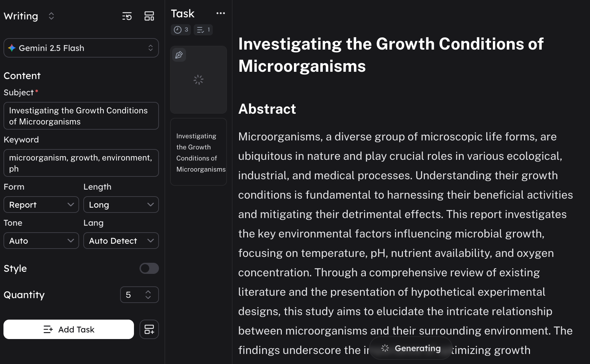Image resolution: width=590 pixels, height=364 pixels.
Task: Click the reset form icon beside Writing
Action: 127,16
